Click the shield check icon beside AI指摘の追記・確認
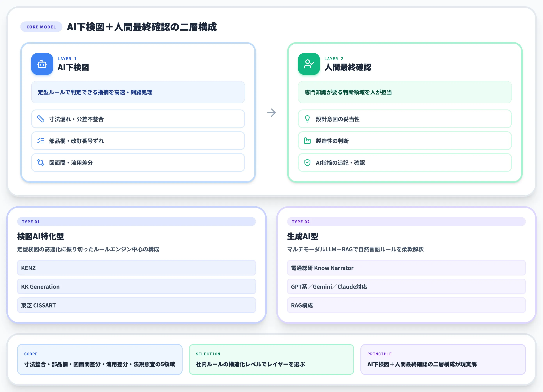Image resolution: width=543 pixels, height=392 pixels. pos(307,163)
